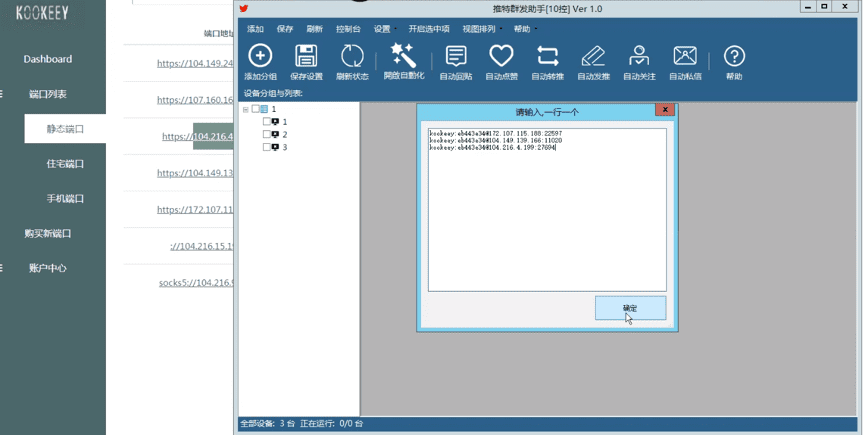The width and height of the screenshot is (866, 435).
Task: Collapse the group 1 tree node
Action: point(246,109)
